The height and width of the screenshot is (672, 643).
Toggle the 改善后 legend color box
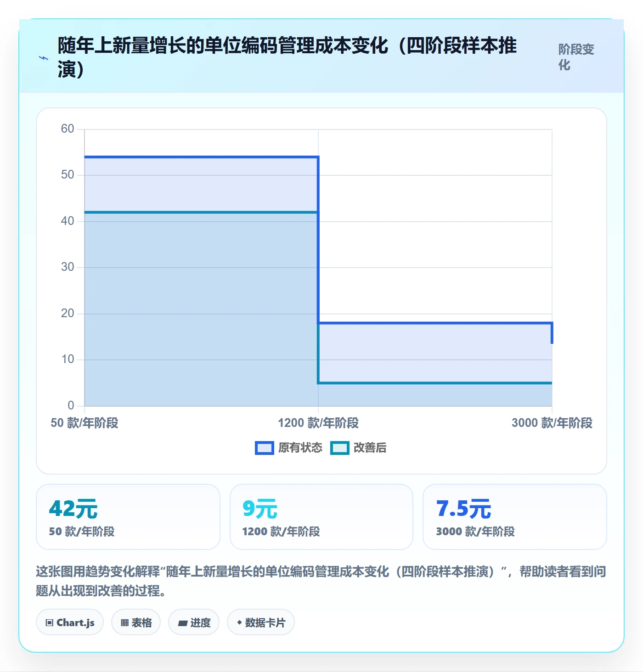340,448
